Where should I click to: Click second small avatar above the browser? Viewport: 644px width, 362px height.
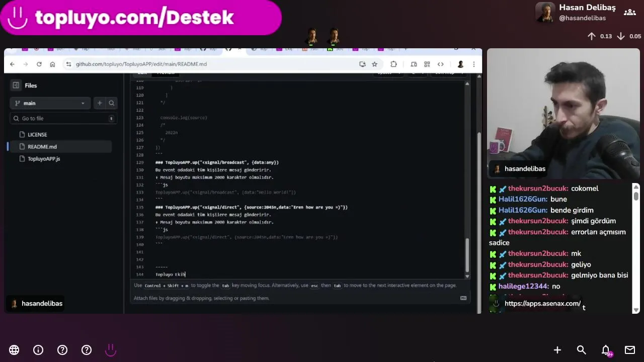334,37
